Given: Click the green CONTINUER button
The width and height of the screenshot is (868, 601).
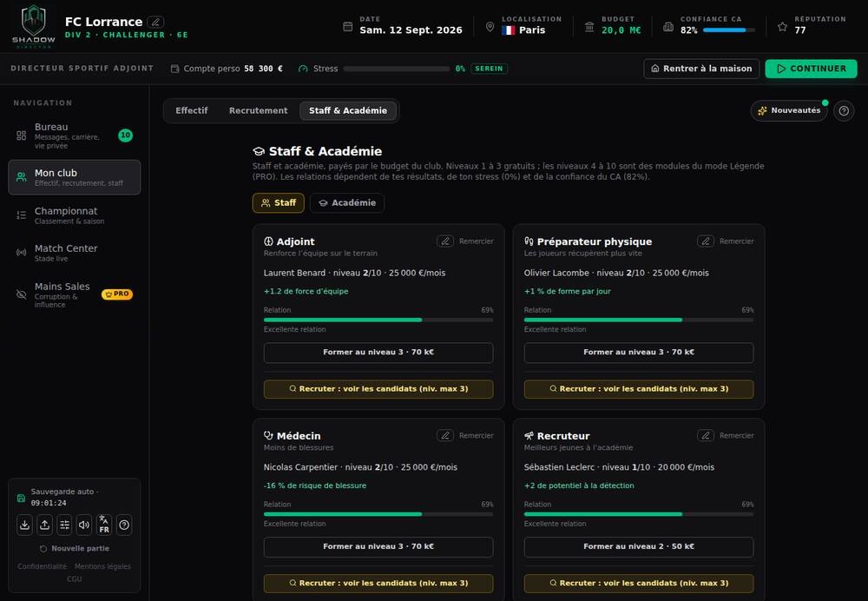Looking at the screenshot, I should [811, 69].
